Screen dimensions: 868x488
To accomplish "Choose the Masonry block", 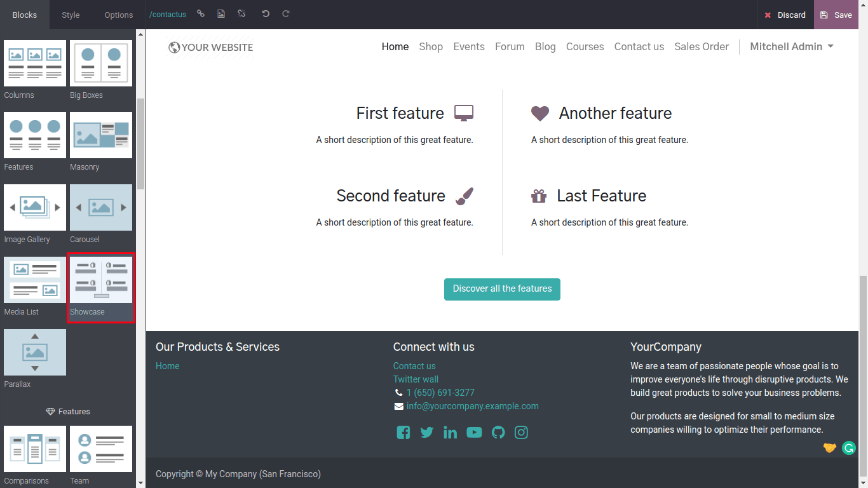I will tap(101, 135).
